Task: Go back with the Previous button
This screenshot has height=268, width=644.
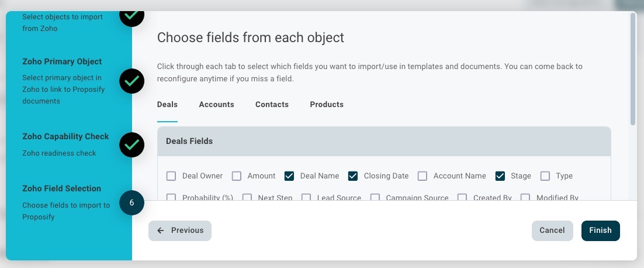Action: pyautogui.click(x=180, y=231)
